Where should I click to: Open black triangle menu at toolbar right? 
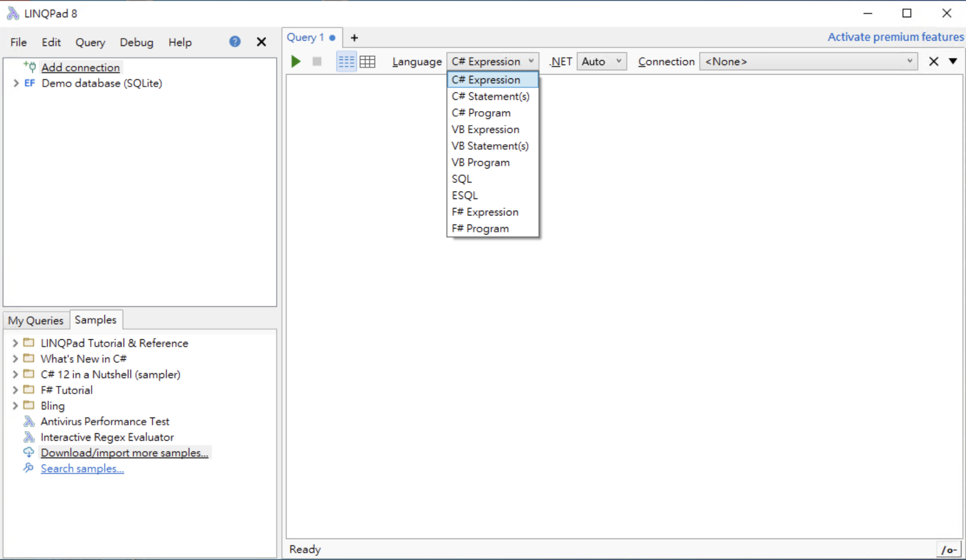pyautogui.click(x=953, y=61)
